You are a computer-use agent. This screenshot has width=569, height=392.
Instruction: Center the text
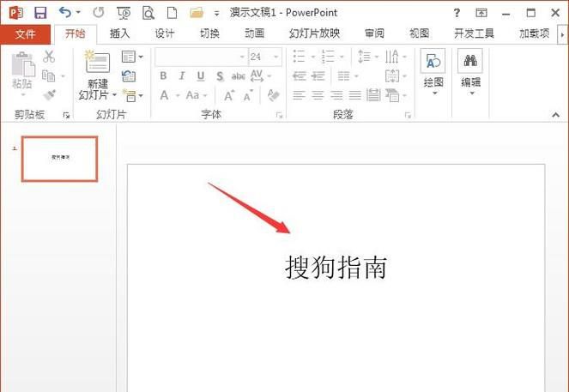click(x=318, y=95)
